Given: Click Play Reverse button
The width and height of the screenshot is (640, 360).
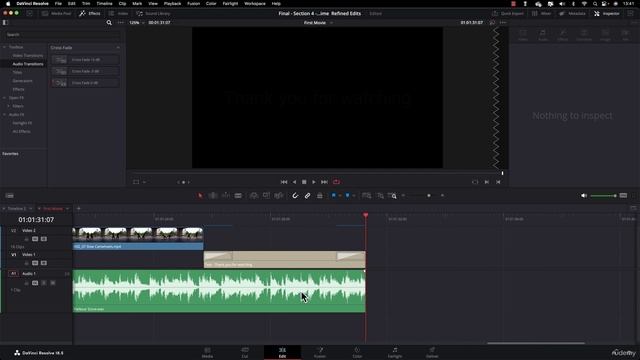Looking at the screenshot, I should [294, 182].
